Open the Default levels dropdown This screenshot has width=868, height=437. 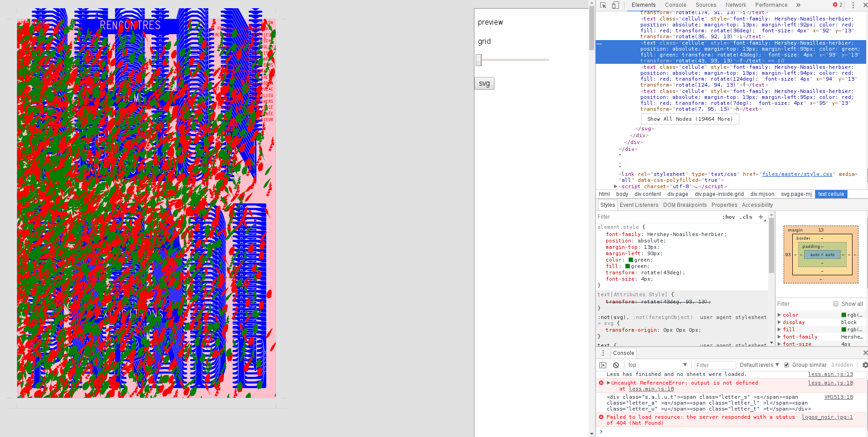click(x=759, y=365)
